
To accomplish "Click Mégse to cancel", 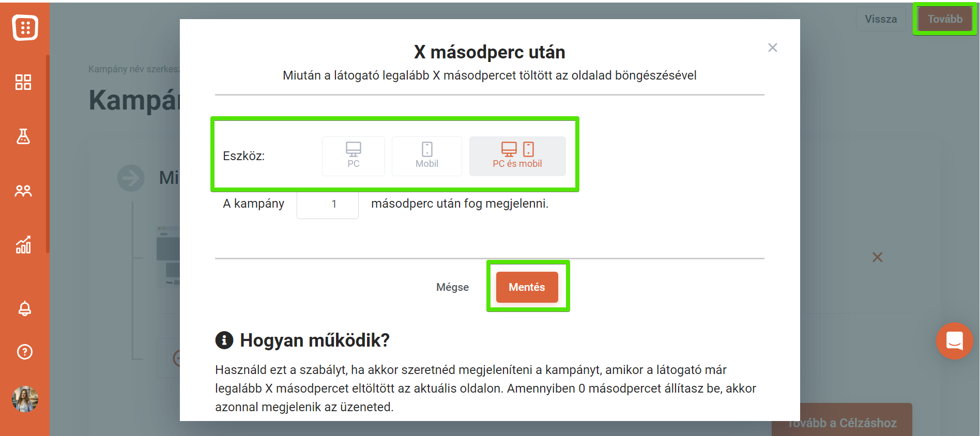I will [x=453, y=287].
